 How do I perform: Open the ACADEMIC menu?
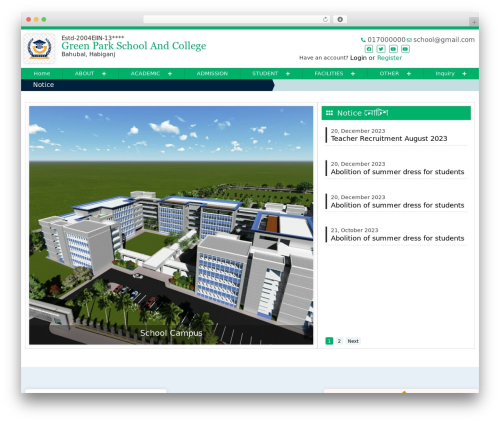coord(145,74)
